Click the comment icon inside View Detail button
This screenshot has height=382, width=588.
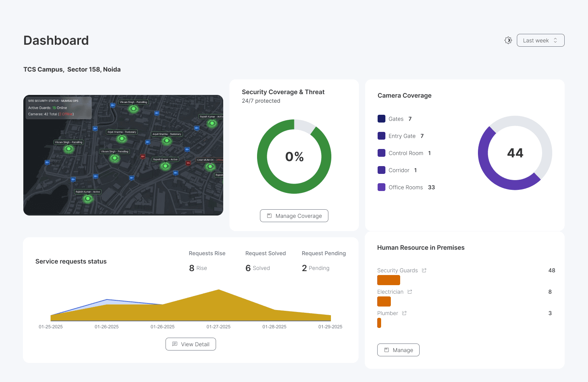pos(175,344)
